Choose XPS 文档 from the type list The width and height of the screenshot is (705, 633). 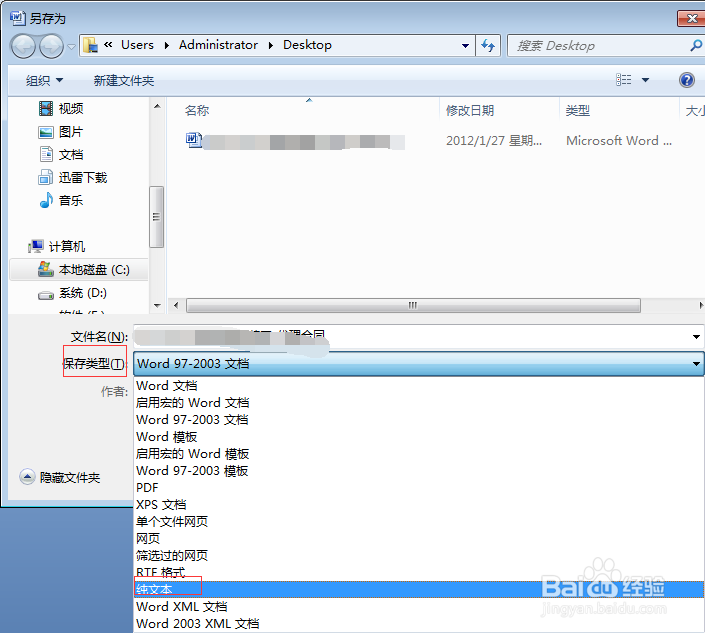pos(419,505)
